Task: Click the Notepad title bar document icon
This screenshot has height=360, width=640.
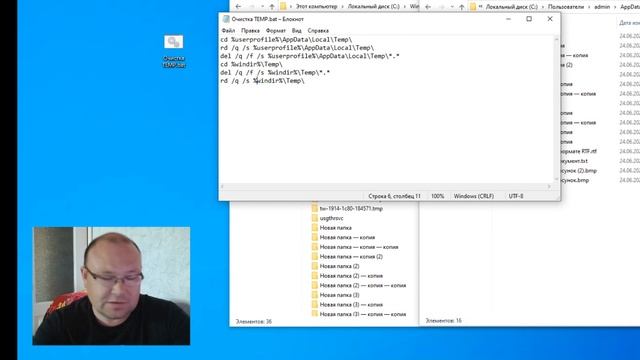Action: point(226,19)
